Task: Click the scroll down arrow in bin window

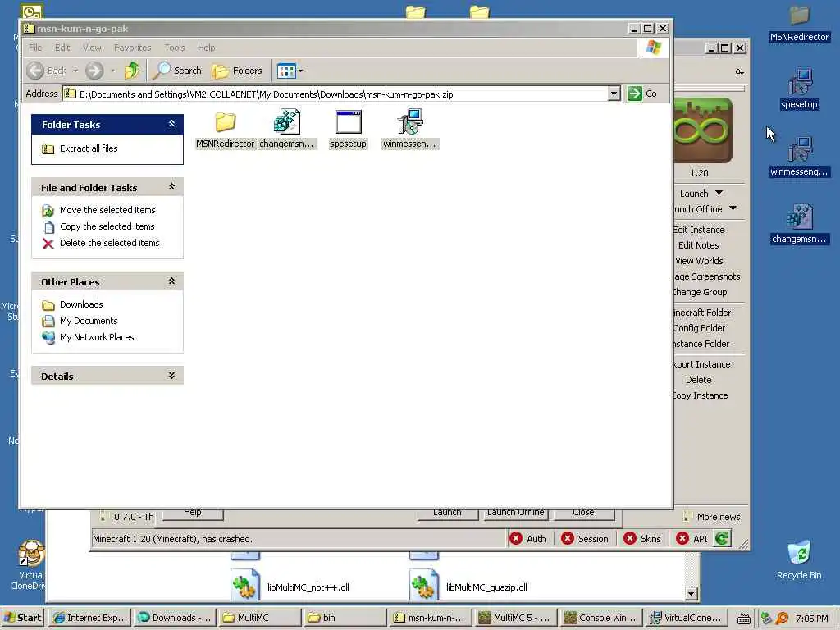Action: (x=691, y=594)
